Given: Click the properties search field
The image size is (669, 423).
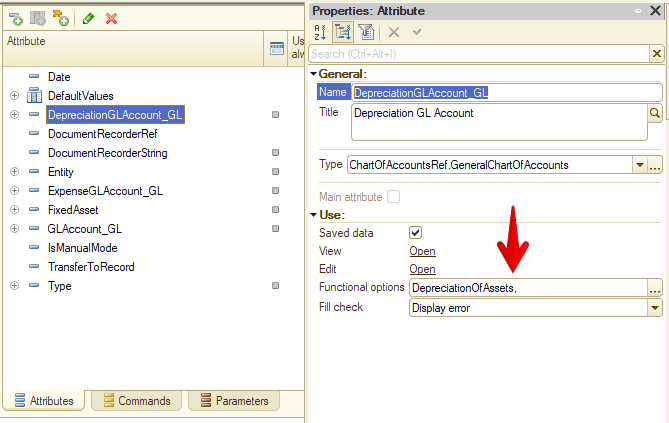Looking at the screenshot, I should click(479, 54).
